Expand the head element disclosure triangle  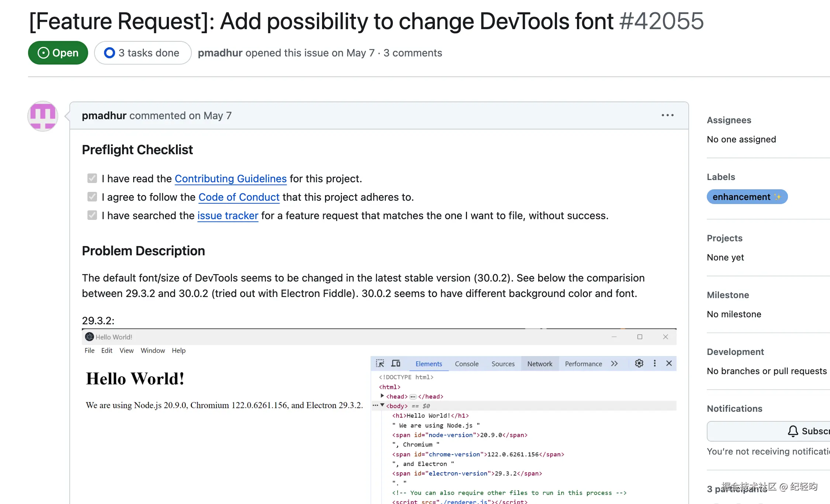(x=382, y=396)
